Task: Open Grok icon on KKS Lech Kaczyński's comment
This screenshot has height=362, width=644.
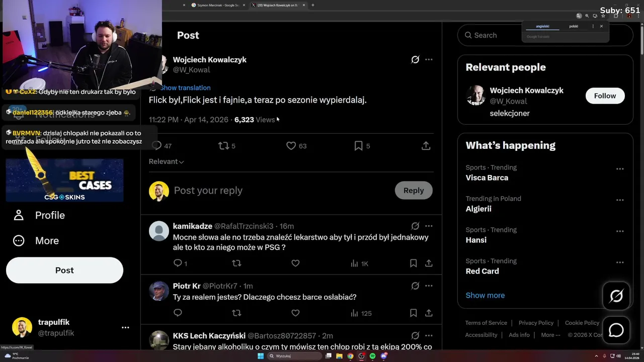Action: pyautogui.click(x=415, y=335)
